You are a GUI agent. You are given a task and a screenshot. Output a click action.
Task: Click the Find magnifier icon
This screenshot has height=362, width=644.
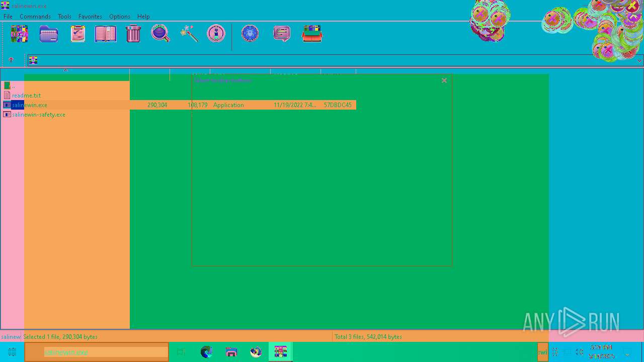(160, 34)
